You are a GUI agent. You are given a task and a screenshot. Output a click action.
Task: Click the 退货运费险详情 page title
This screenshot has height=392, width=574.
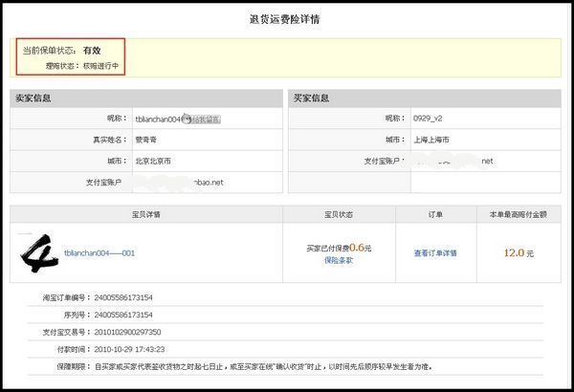pyautogui.click(x=286, y=18)
